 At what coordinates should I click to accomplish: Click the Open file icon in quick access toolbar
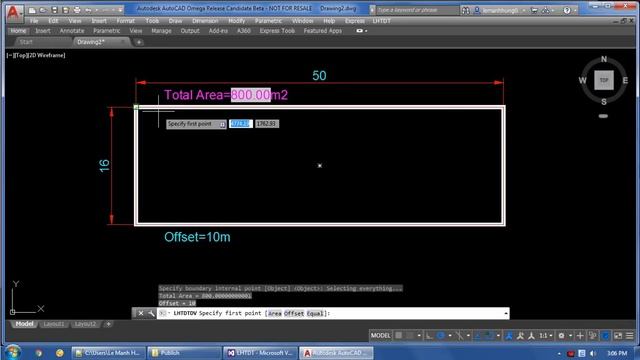(43, 10)
